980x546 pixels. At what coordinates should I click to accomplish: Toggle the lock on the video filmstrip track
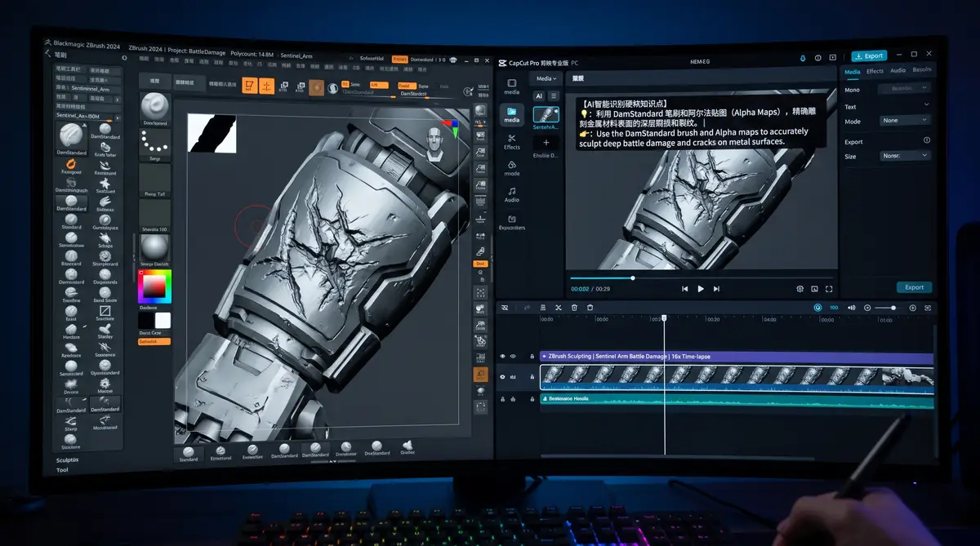coord(532,377)
